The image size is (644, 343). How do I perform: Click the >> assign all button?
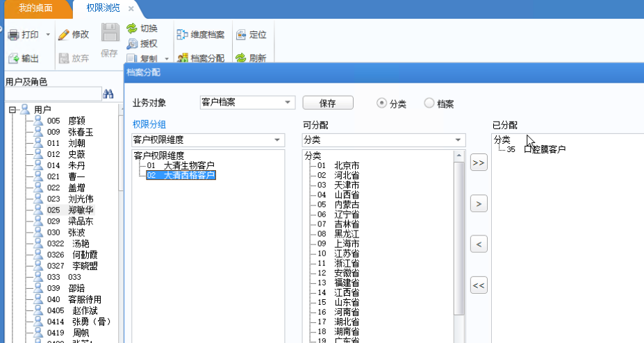click(x=479, y=163)
